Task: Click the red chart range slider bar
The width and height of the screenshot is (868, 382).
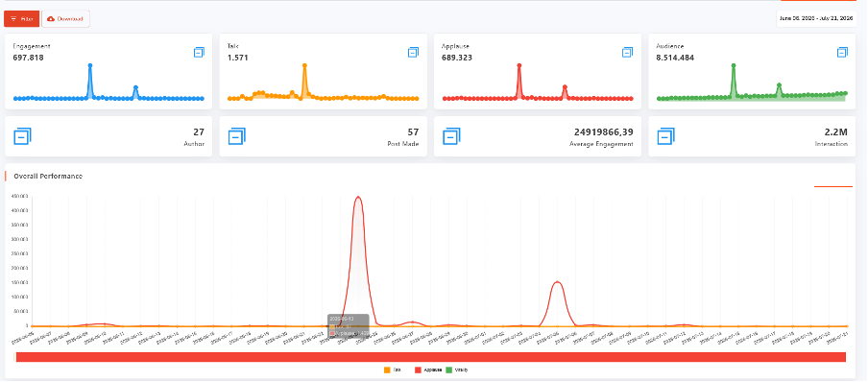Action: pyautogui.click(x=431, y=357)
